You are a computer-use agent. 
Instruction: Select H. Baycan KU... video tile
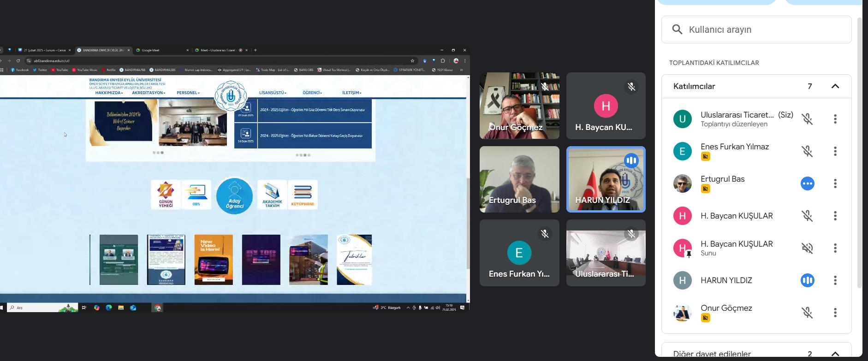point(606,106)
